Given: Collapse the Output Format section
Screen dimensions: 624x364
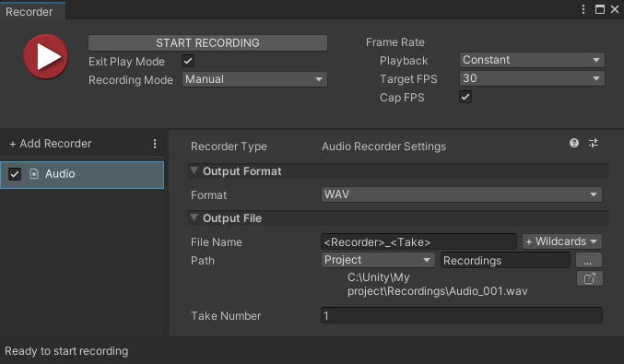Looking at the screenshot, I should pyautogui.click(x=194, y=171).
